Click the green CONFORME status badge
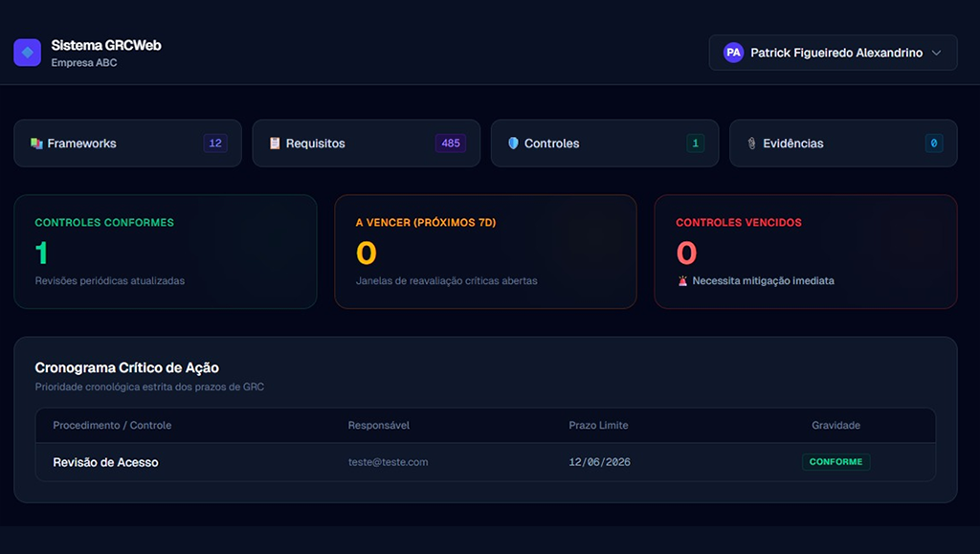The image size is (980, 554). coord(835,462)
